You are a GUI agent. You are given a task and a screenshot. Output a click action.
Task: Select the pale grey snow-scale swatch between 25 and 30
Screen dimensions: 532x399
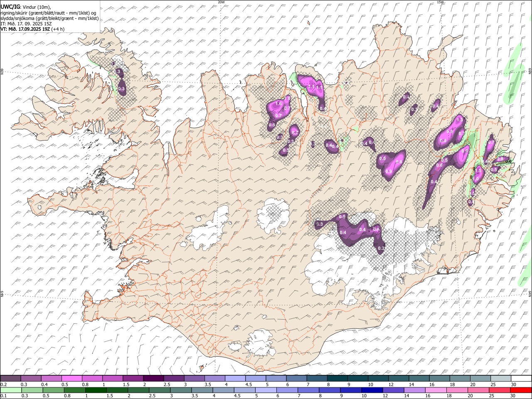click(501, 379)
